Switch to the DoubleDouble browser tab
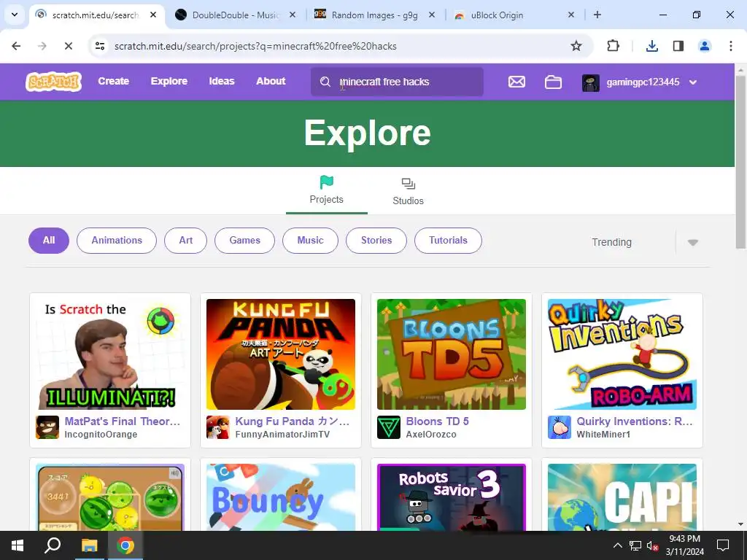This screenshot has height=560, width=747. (236, 15)
